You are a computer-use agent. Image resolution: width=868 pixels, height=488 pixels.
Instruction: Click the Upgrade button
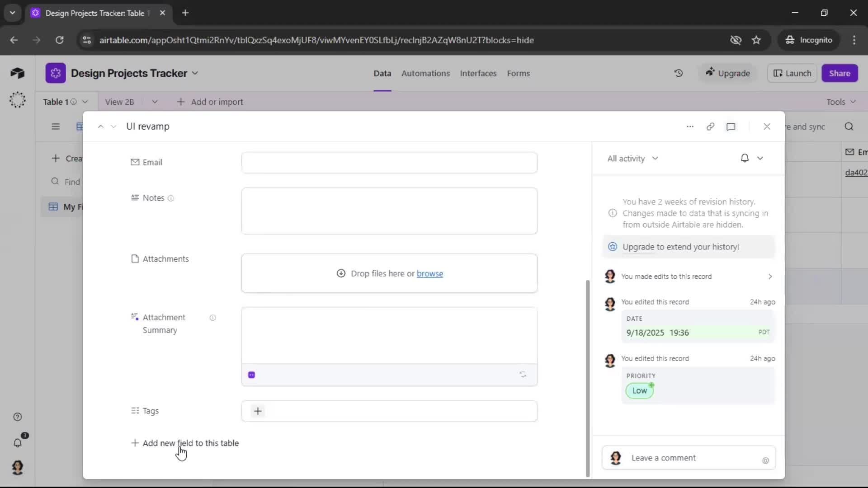[x=728, y=73]
